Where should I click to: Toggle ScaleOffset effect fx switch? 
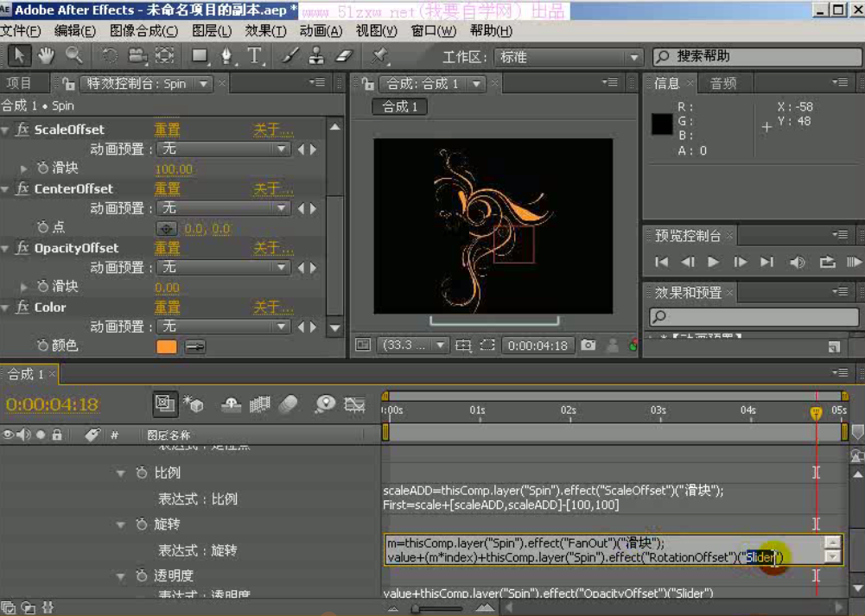(22, 130)
